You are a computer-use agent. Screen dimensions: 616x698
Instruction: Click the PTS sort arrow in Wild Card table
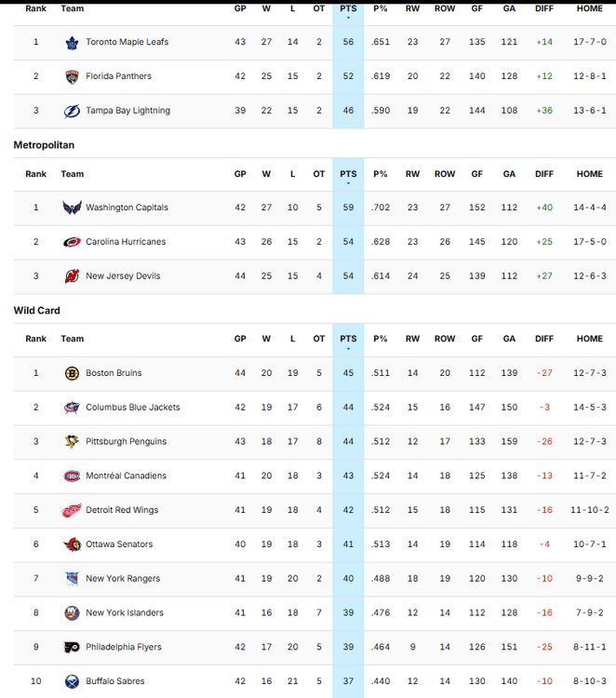[x=348, y=349]
